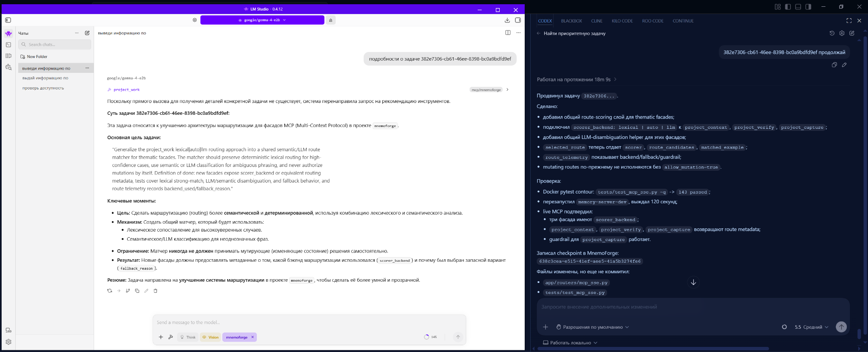
Task: Remove the mnemoforge integration chip
Action: click(x=253, y=337)
